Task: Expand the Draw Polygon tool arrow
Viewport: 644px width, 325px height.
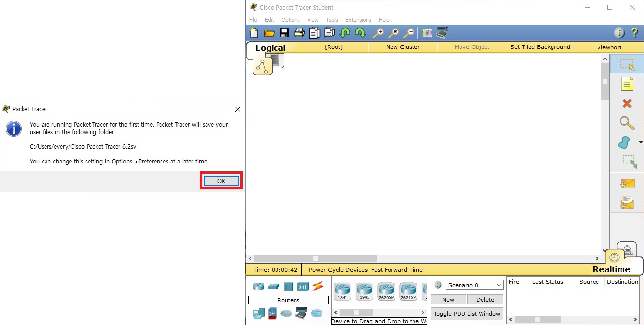Action: pyautogui.click(x=641, y=143)
